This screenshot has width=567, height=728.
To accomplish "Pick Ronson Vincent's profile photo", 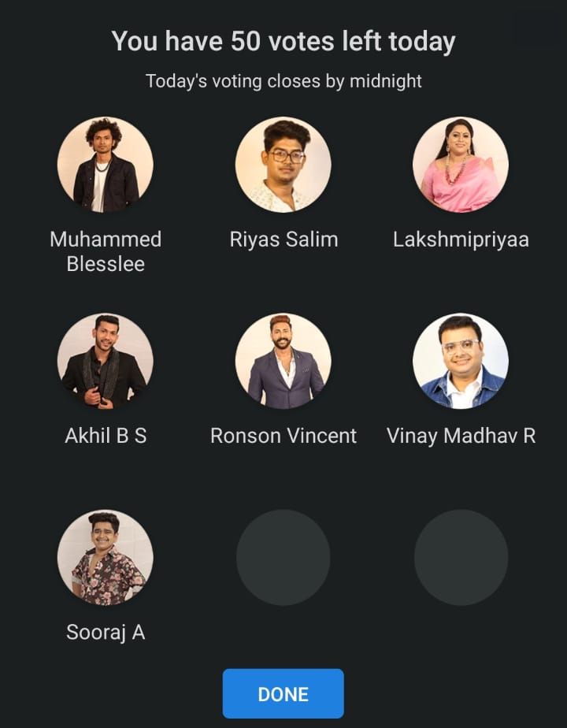I will (x=283, y=361).
